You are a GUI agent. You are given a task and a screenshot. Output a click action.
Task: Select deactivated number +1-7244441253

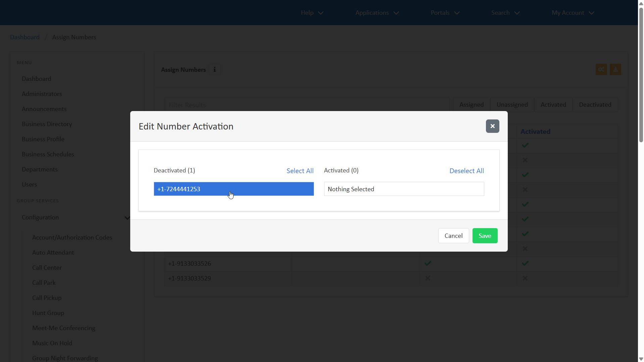[x=234, y=189]
